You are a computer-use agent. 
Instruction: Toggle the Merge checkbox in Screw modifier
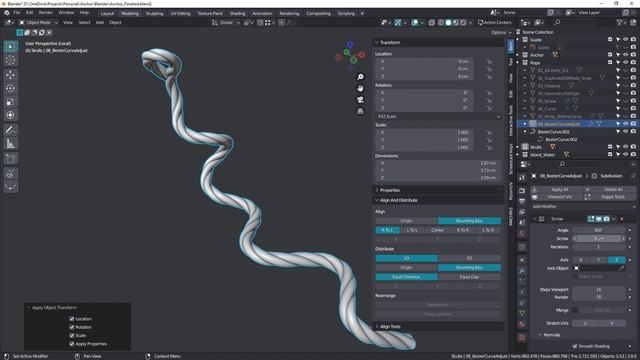[575, 310]
